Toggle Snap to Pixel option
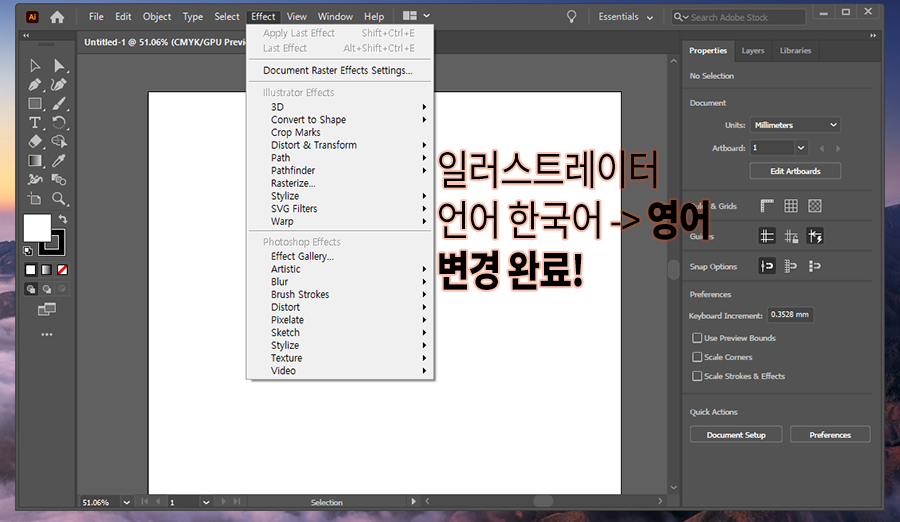The width and height of the screenshot is (900, 522). [x=814, y=266]
